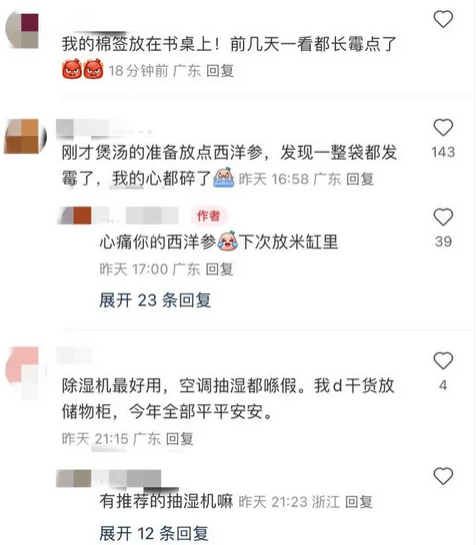This screenshot has width=476, height=545.
Task: Reply to the 昨天 21:15 comment
Action: [x=179, y=439]
